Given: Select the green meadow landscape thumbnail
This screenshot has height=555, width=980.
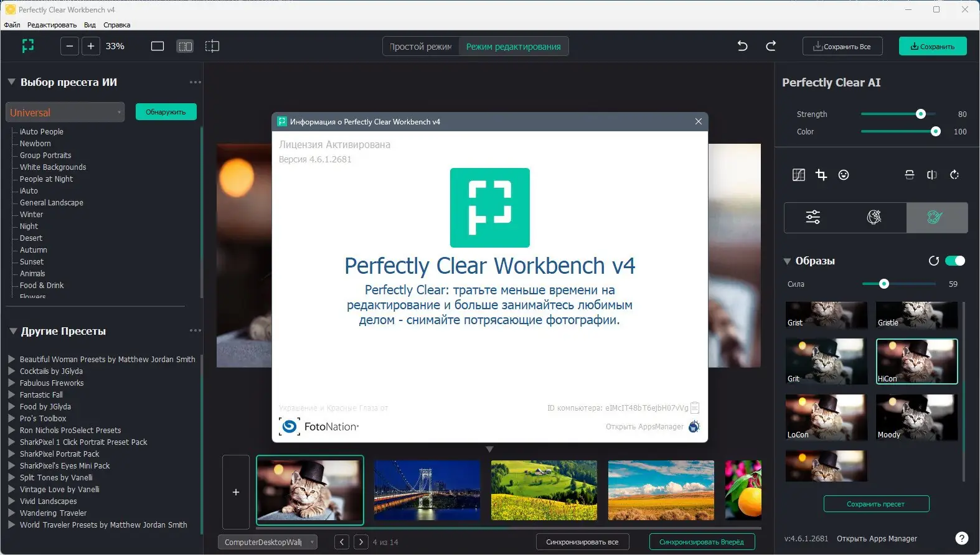Looking at the screenshot, I should point(544,490).
